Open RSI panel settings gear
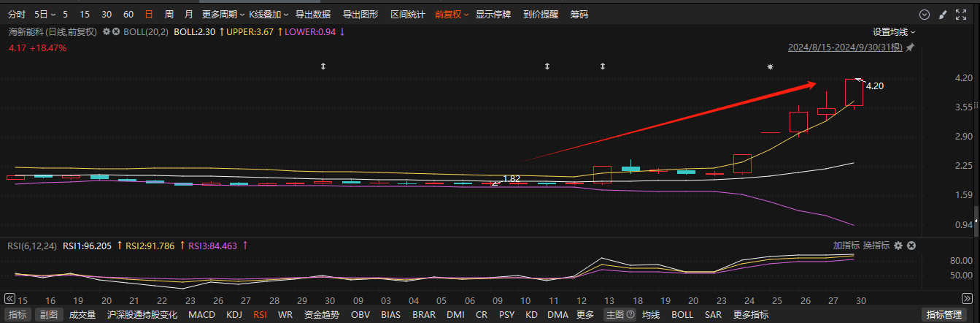The image size is (980, 323). (x=898, y=246)
